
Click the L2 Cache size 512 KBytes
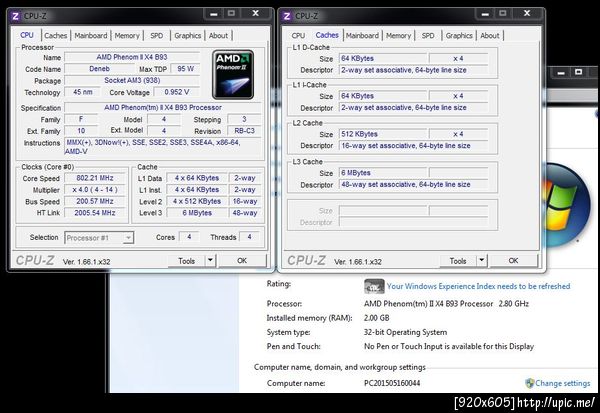(x=383, y=134)
